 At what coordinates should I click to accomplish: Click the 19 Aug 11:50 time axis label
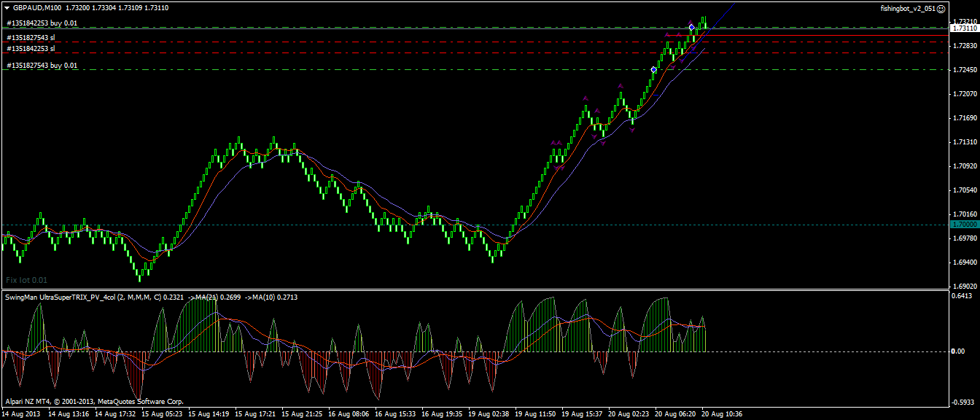[535, 413]
